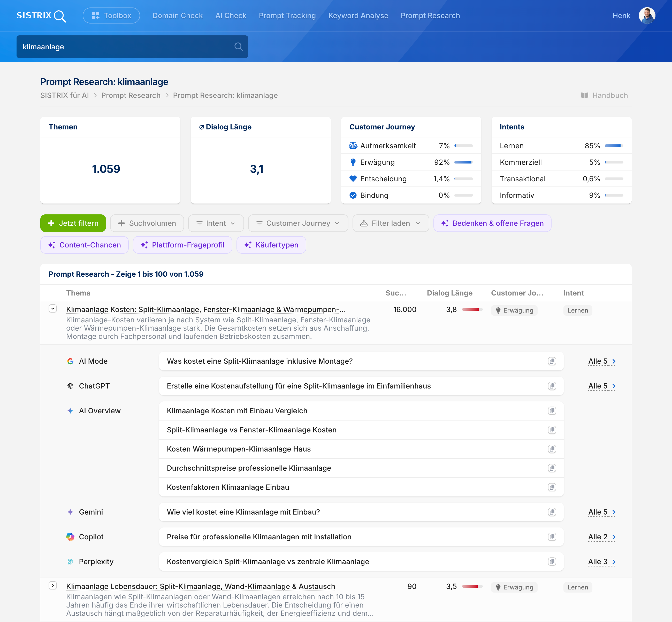The image size is (672, 622).
Task: Click the Lernen 85% progress bar
Action: click(x=614, y=146)
